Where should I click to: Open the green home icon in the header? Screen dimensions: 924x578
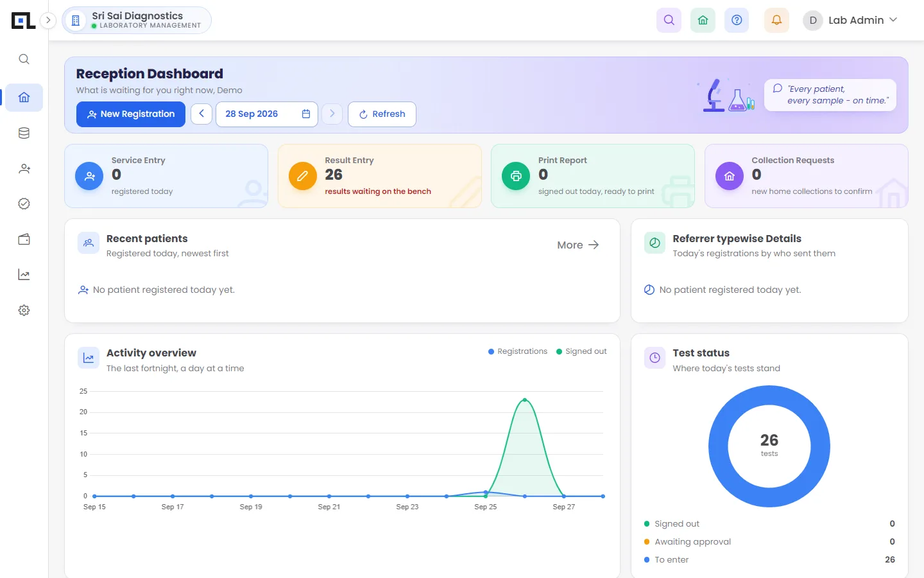tap(703, 20)
